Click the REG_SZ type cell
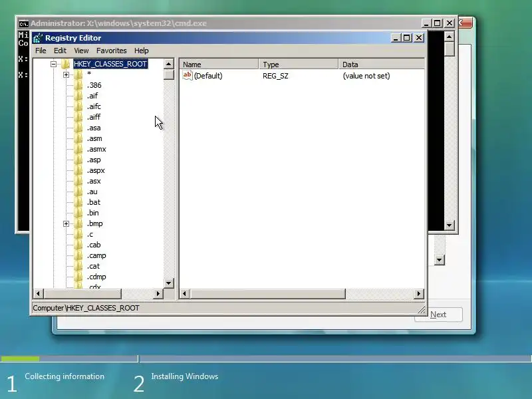This screenshot has height=399, width=532. [275, 76]
